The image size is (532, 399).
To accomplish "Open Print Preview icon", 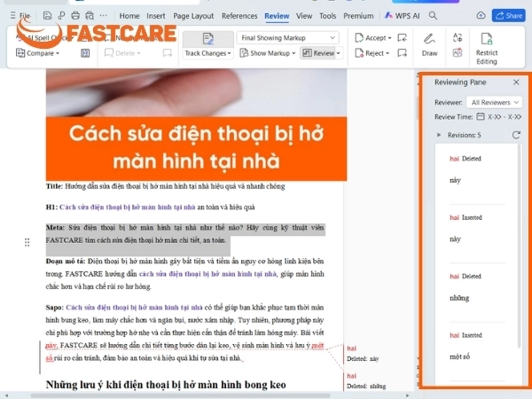I will click(90, 16).
